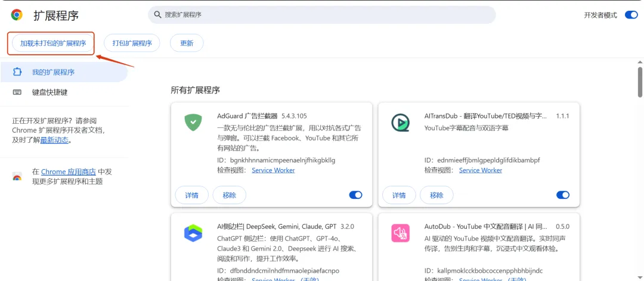Click the AI侧边栏 extension icon

[x=193, y=233]
